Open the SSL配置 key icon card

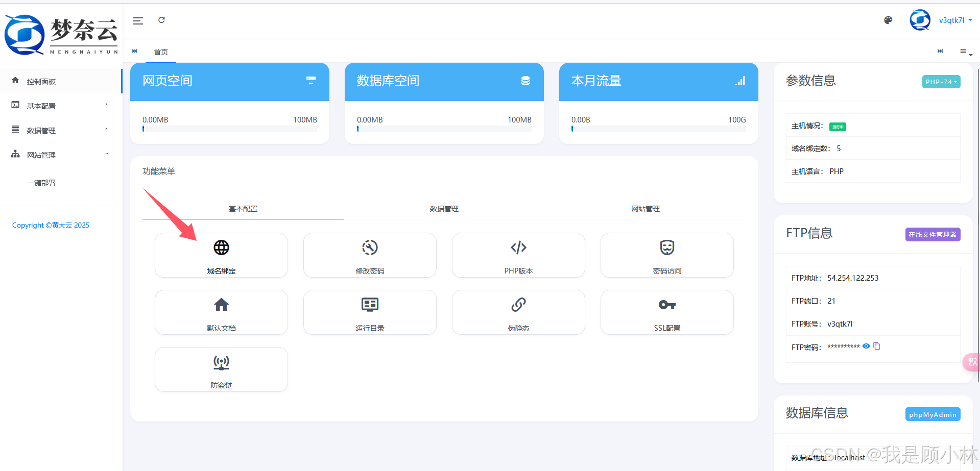[x=667, y=312]
